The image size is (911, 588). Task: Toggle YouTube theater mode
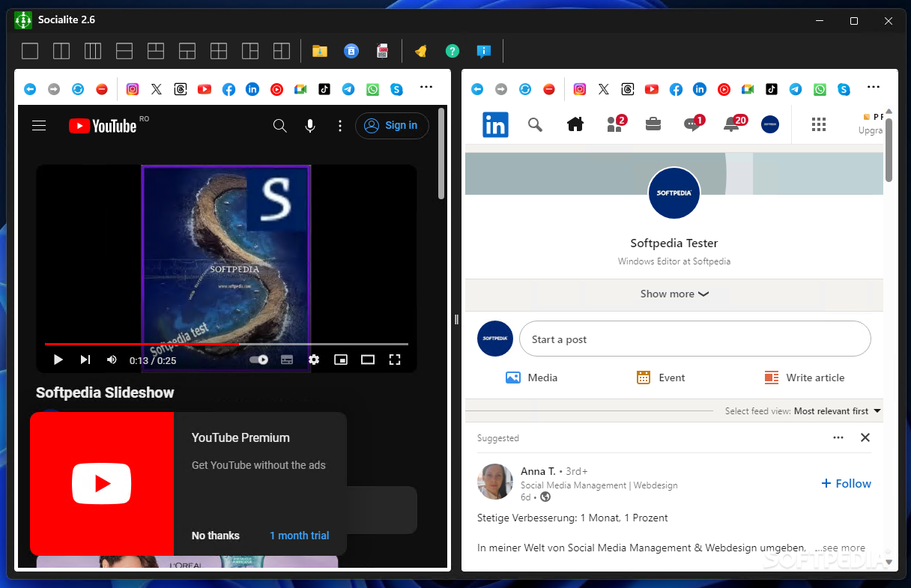click(x=367, y=360)
